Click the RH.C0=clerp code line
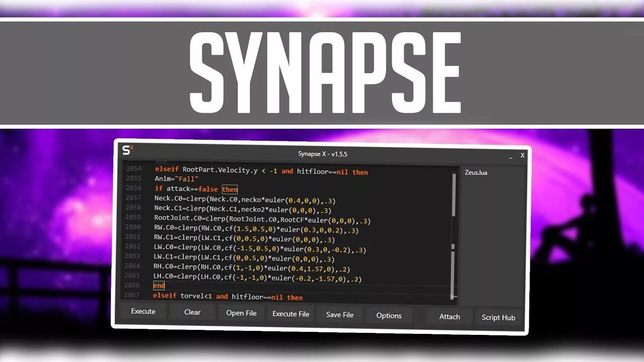 pyautogui.click(x=252, y=268)
